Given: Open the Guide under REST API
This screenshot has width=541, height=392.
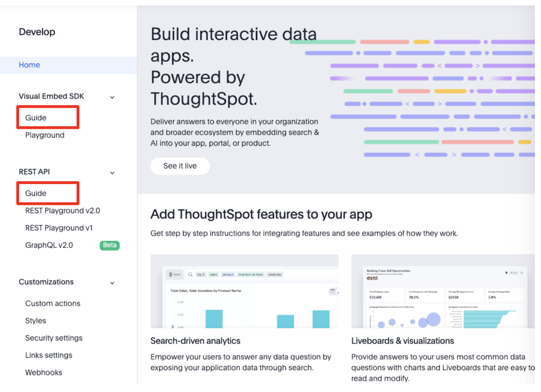Looking at the screenshot, I should [35, 193].
